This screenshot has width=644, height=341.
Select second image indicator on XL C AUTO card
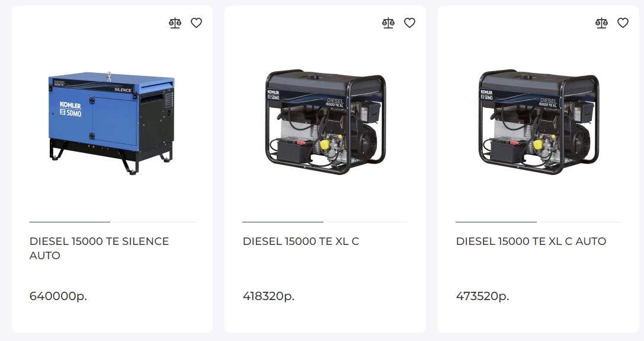point(581,222)
